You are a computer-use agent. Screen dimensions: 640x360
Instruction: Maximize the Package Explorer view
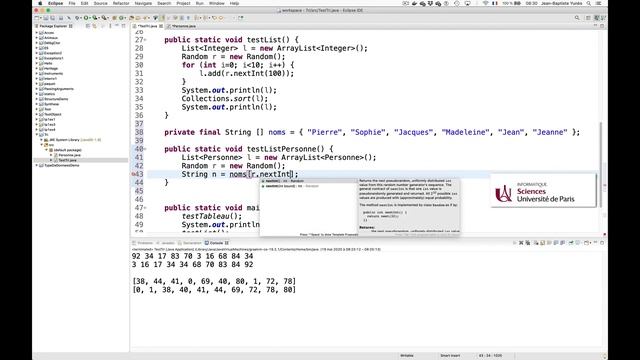tap(124, 26)
